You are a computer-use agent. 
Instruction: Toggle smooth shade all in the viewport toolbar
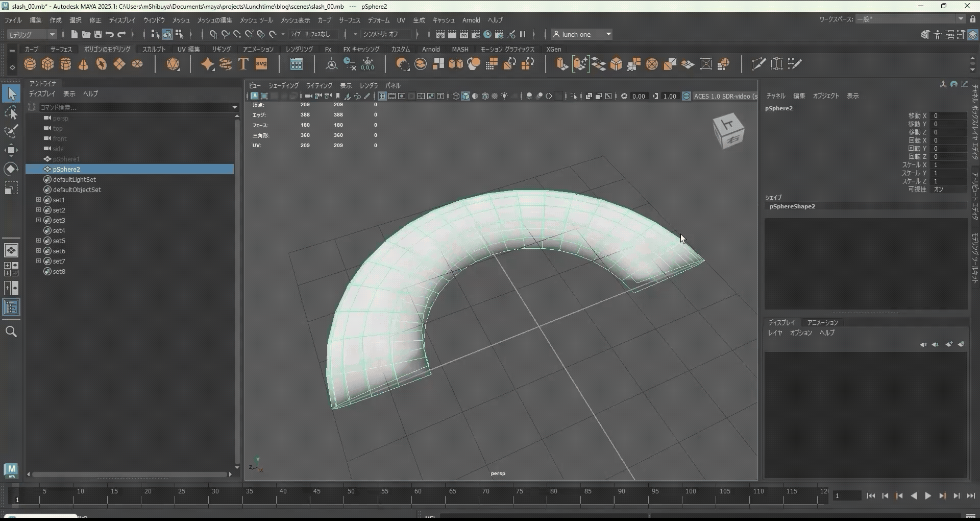coord(465,96)
